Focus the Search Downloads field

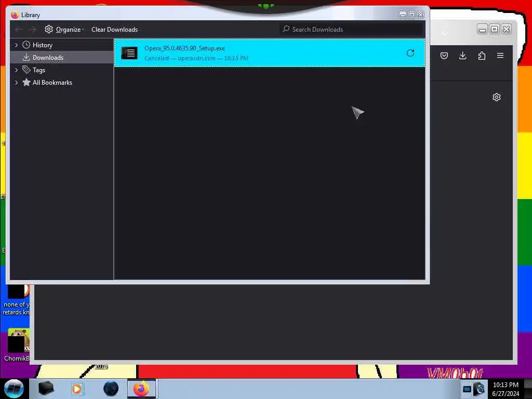tap(352, 30)
